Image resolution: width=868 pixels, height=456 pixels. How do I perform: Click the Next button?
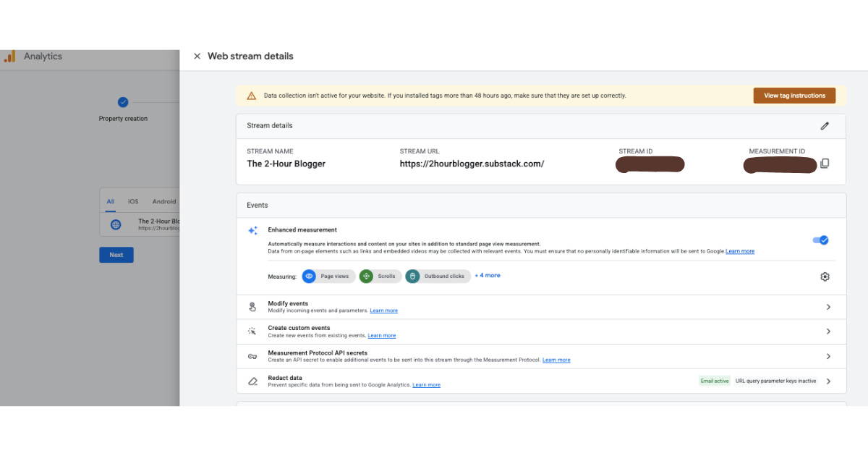[116, 255]
